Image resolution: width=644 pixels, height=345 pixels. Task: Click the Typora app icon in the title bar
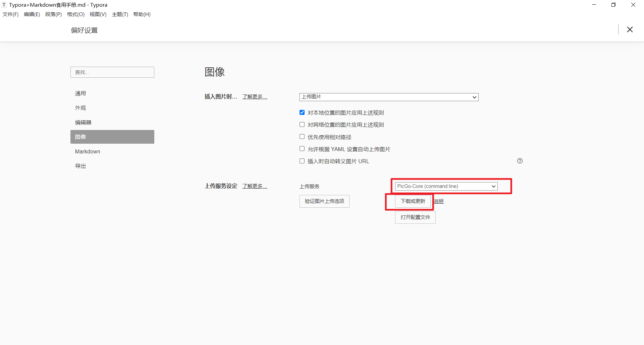tap(4, 5)
